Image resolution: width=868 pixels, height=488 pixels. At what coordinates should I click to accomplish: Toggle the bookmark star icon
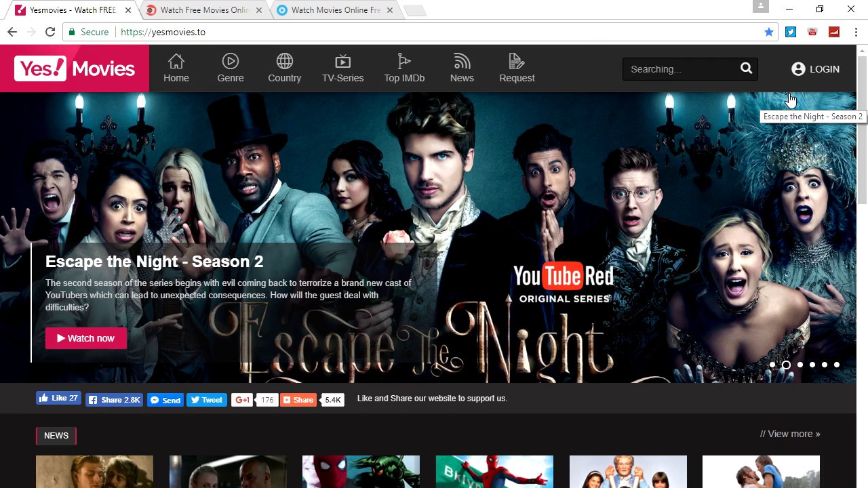point(769,32)
